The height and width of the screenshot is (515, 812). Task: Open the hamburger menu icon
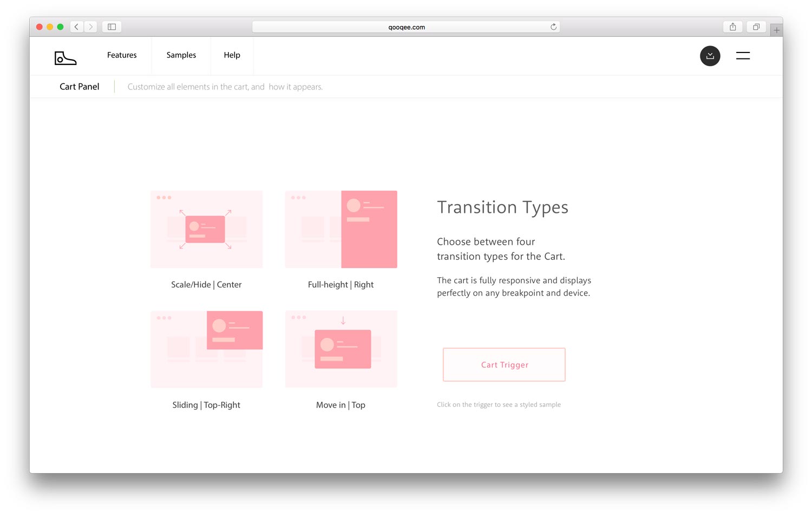pos(743,55)
